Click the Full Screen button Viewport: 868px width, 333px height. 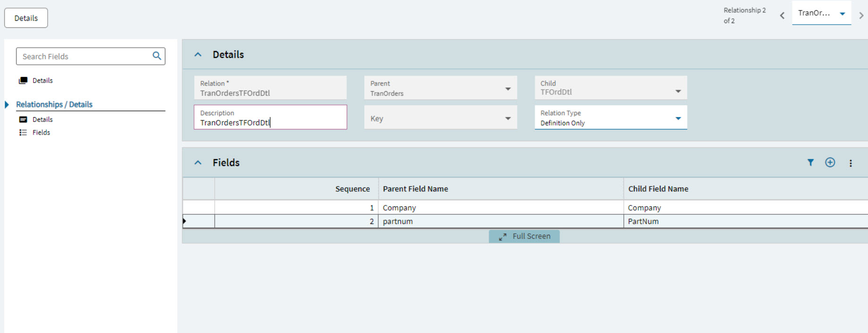pyautogui.click(x=524, y=236)
